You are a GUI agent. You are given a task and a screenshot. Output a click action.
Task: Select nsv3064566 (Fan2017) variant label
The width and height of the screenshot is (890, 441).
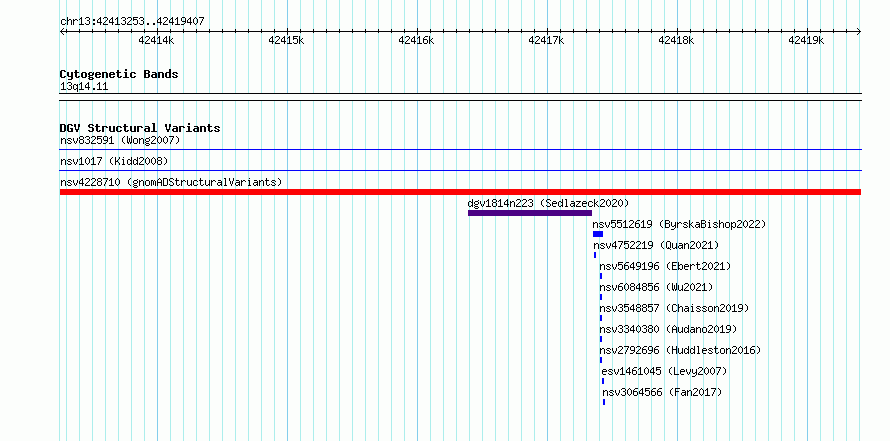point(662,392)
